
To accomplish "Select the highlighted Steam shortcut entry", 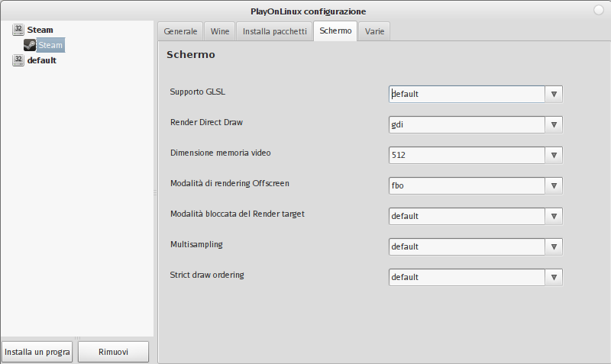I will (50, 45).
